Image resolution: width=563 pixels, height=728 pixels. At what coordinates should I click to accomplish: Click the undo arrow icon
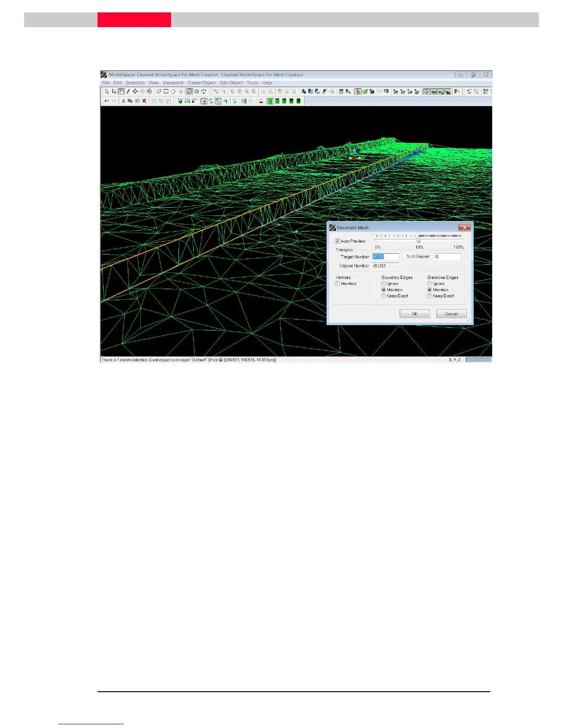pyautogui.click(x=107, y=101)
